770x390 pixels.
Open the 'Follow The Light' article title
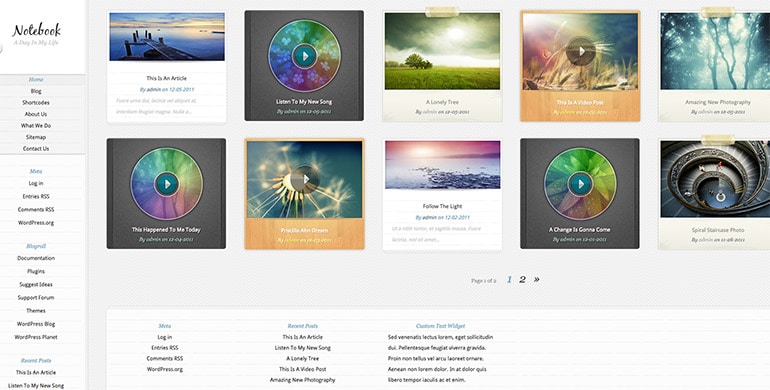coord(442,206)
